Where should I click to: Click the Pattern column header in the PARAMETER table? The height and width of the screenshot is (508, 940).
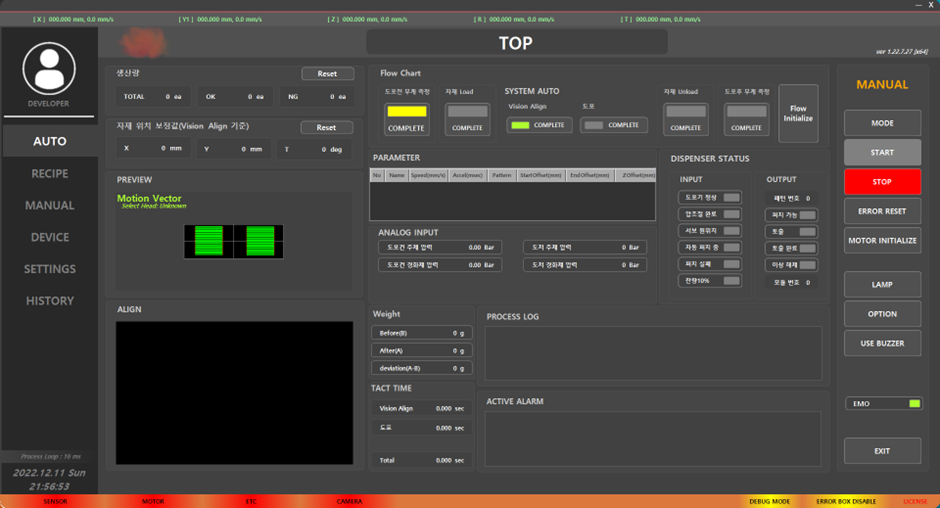[x=501, y=175]
